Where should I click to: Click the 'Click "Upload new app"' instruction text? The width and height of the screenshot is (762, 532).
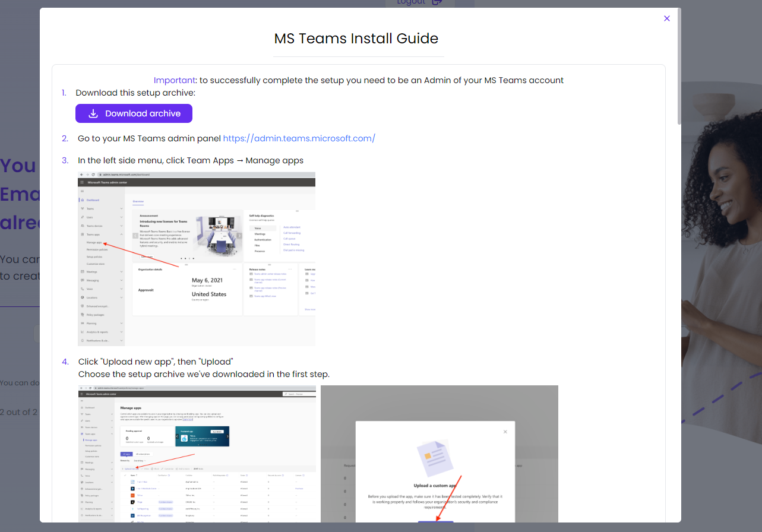click(x=156, y=362)
